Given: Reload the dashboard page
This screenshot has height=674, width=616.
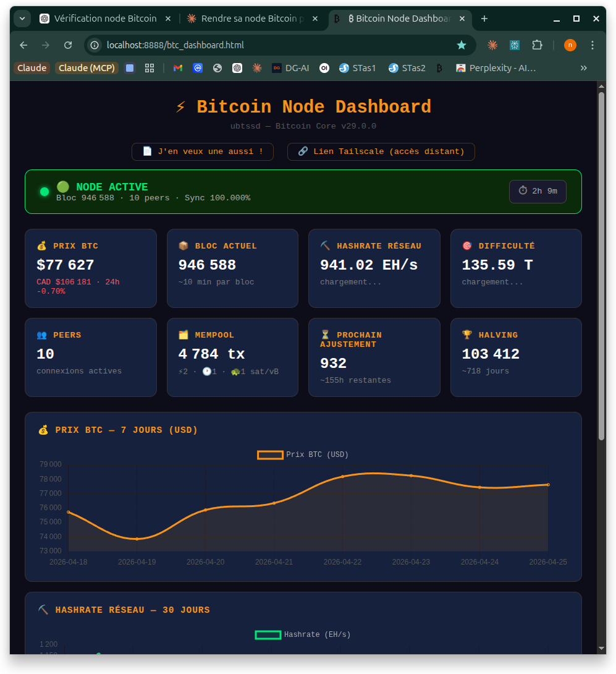Looking at the screenshot, I should pos(69,45).
